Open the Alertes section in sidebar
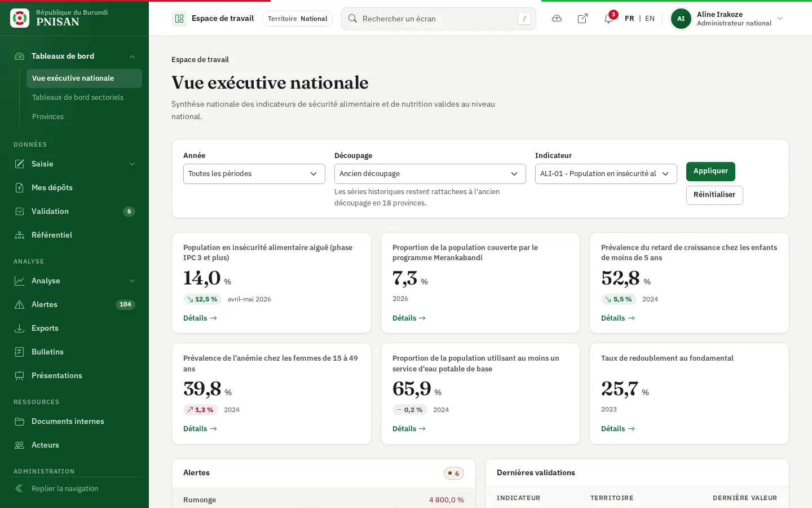Screen dimensions: 812x508 click(x=74, y=304)
